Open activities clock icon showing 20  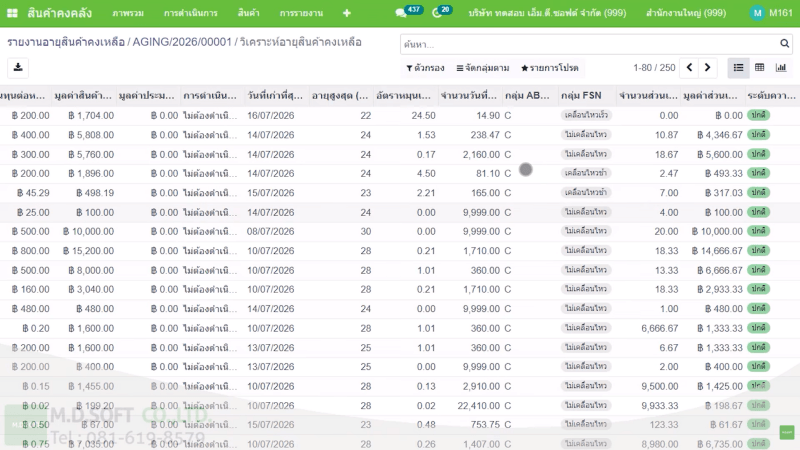click(x=437, y=13)
